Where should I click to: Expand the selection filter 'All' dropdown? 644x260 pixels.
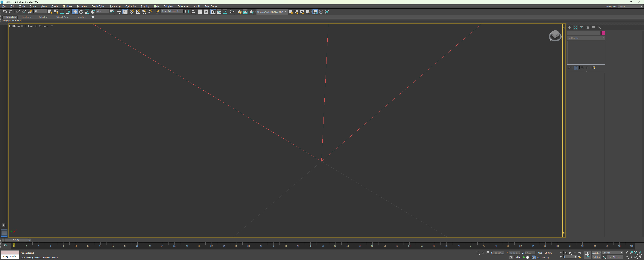point(40,11)
